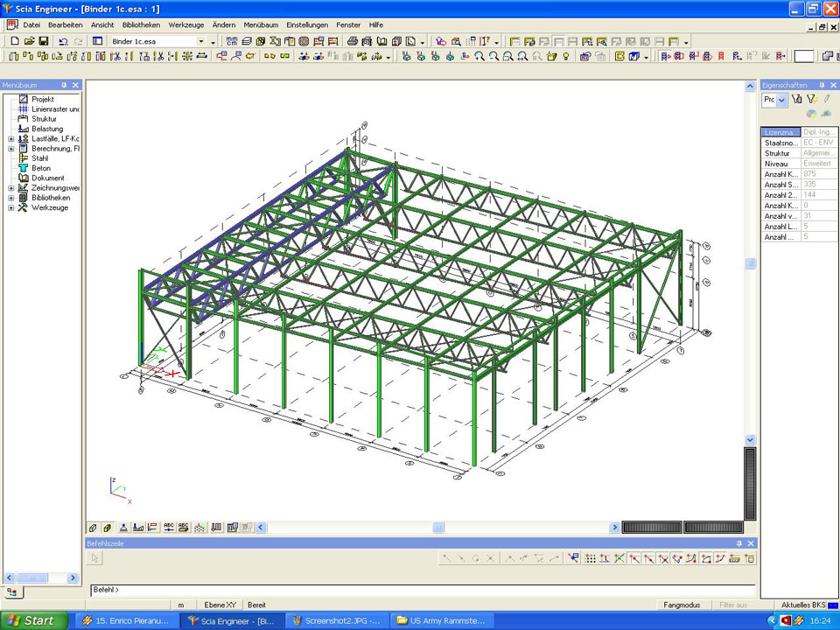Image resolution: width=840 pixels, height=630 pixels.
Task: Expand the Bibliotheken tree node
Action: [x=10, y=198]
